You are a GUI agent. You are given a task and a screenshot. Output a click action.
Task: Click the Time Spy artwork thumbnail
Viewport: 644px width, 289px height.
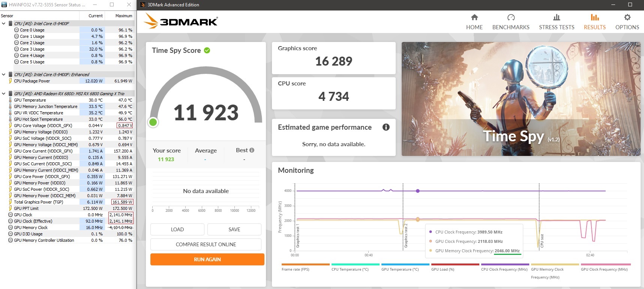521,99
